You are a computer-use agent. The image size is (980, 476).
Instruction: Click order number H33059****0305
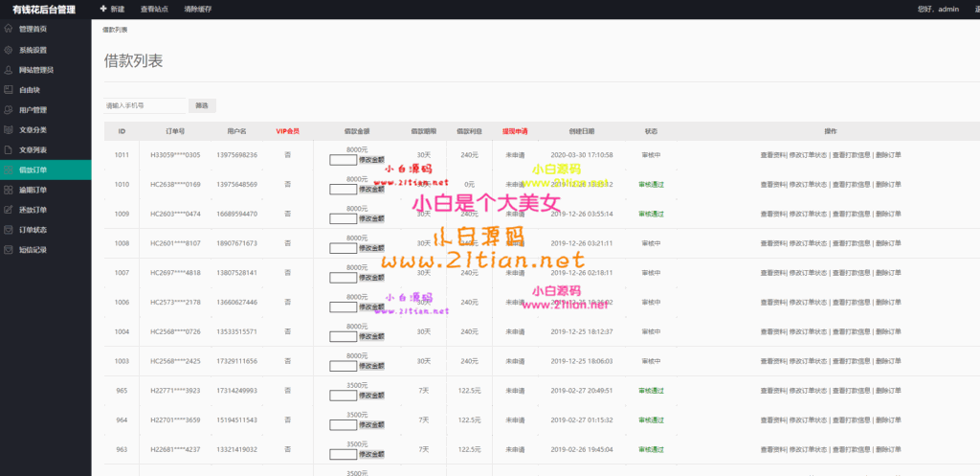tap(175, 155)
